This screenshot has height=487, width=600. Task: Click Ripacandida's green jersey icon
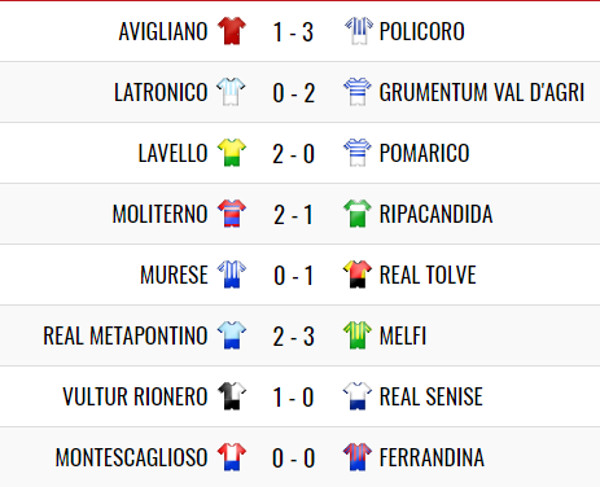click(358, 213)
